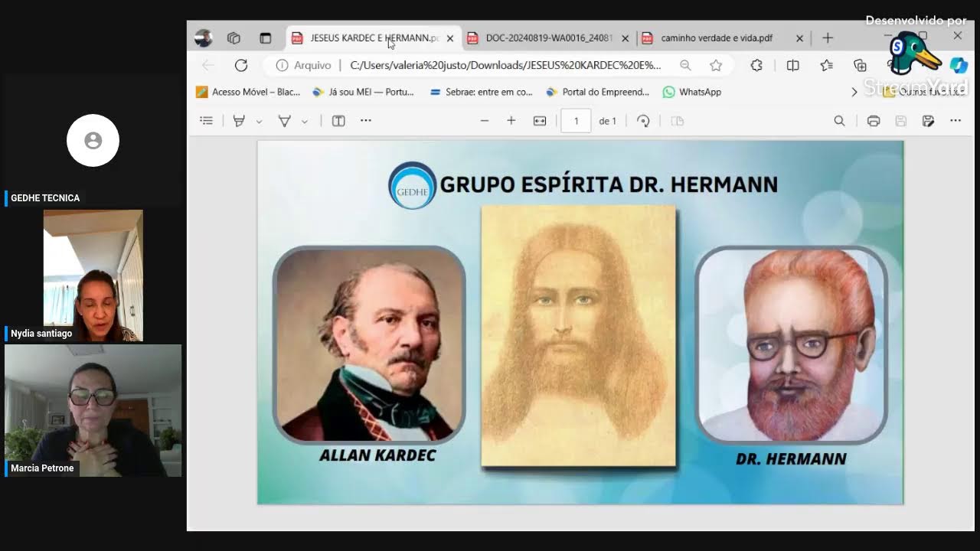Select the PDF draw tool
This screenshot has width=980, height=551.
[x=284, y=121]
